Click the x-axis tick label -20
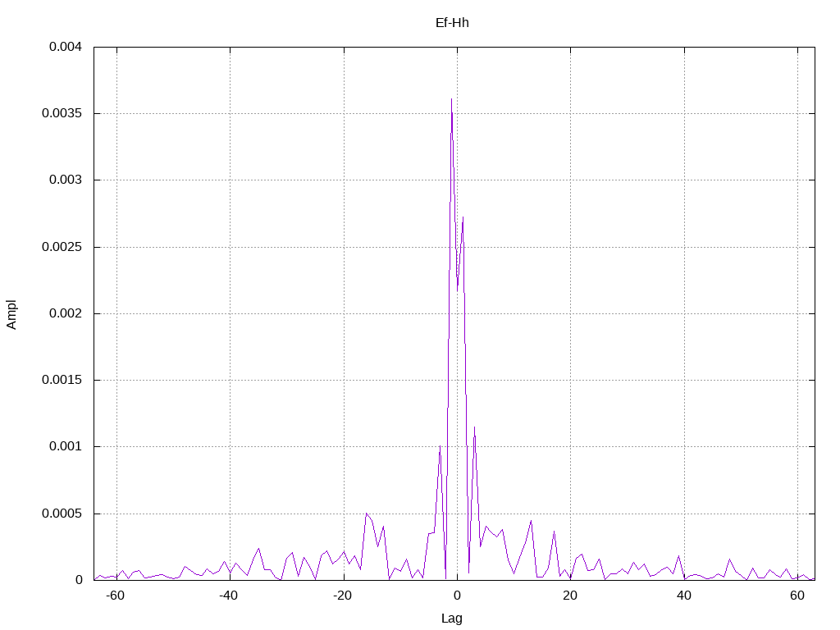Viewport: 840px width, 630px height. pyautogui.click(x=342, y=596)
